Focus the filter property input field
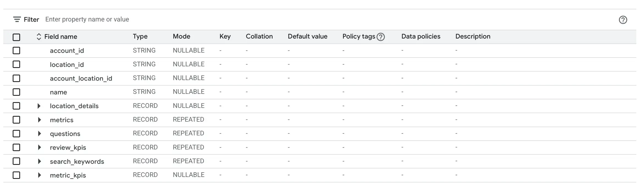644x191 pixels. [x=328, y=20]
